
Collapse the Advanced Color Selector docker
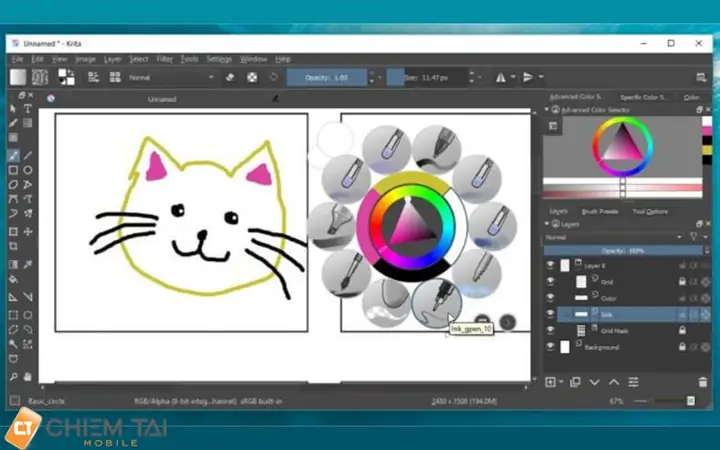point(547,110)
